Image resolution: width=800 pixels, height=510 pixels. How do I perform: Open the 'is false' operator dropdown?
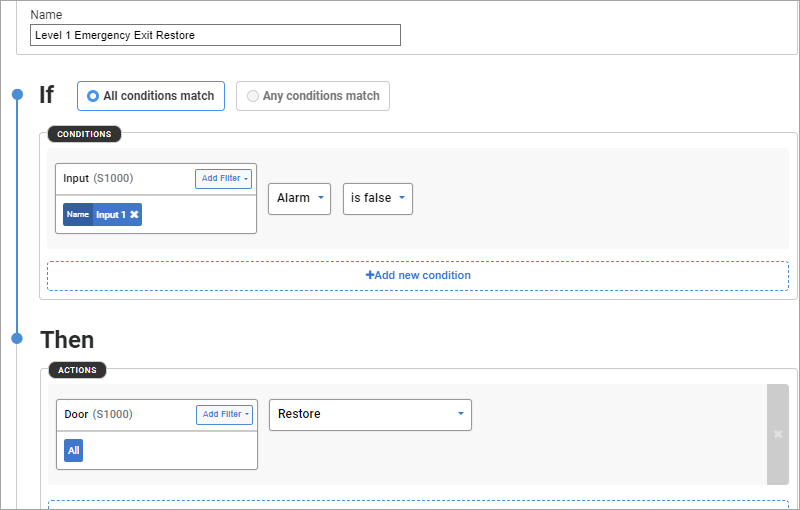377,198
